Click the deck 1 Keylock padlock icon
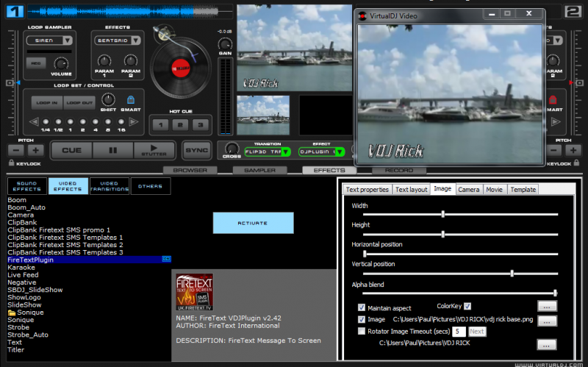The image size is (588, 367). [12, 163]
